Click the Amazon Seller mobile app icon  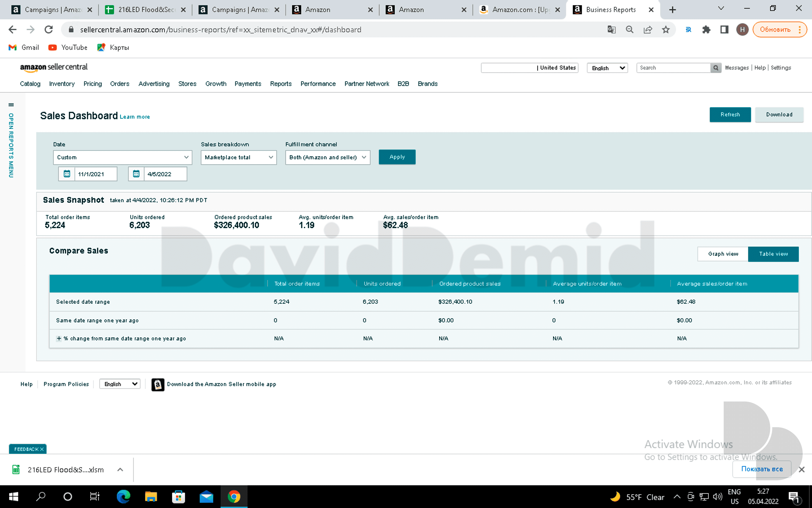click(158, 384)
